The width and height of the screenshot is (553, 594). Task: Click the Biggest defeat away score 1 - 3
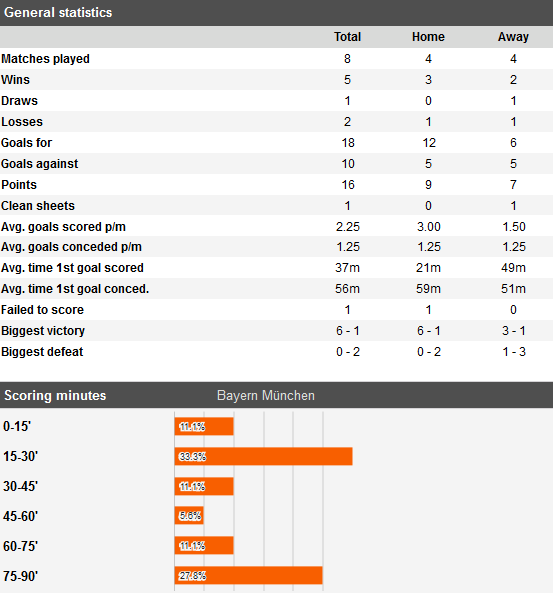click(514, 352)
